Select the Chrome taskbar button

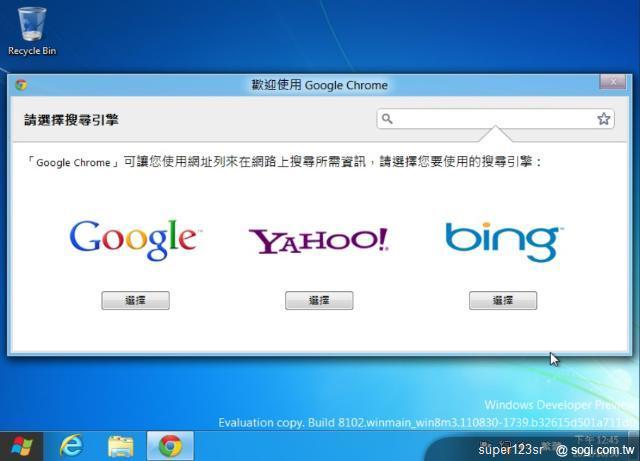click(170, 446)
